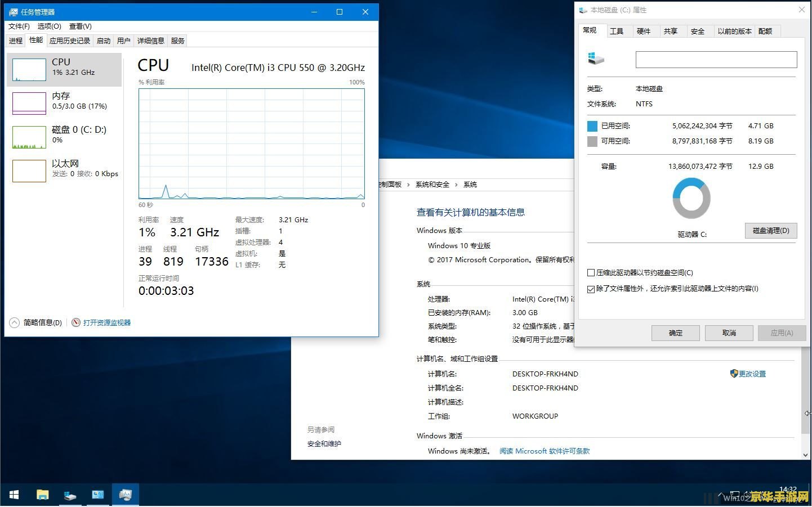This screenshot has height=507, width=812.
Task: Open Resource Monitor link
Action: point(106,322)
